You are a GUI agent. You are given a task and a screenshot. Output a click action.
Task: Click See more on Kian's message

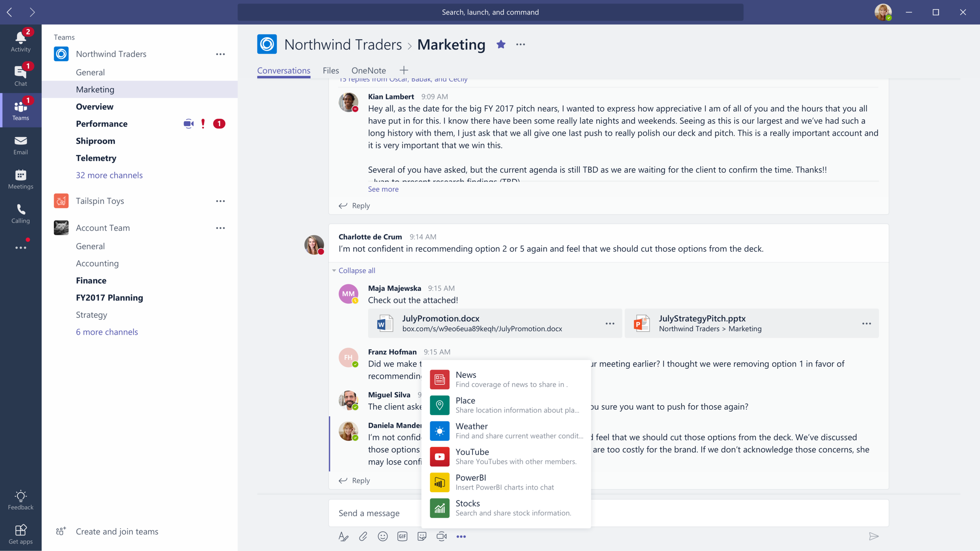(x=383, y=189)
